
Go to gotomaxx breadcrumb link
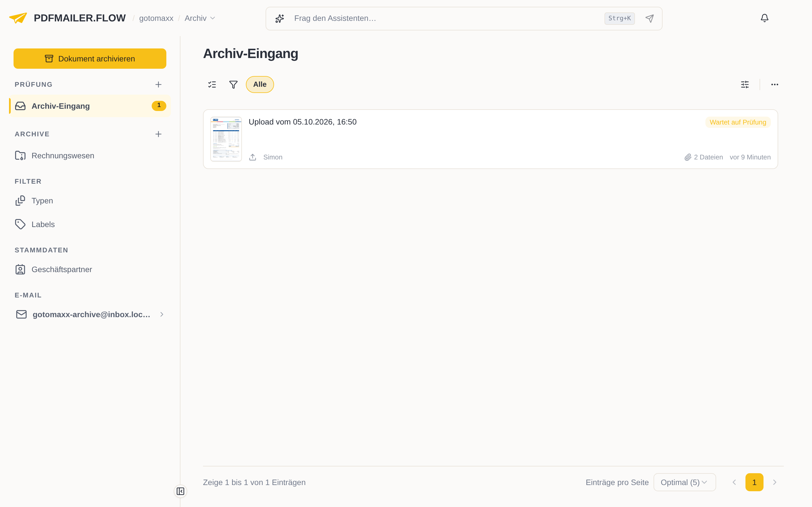[156, 18]
